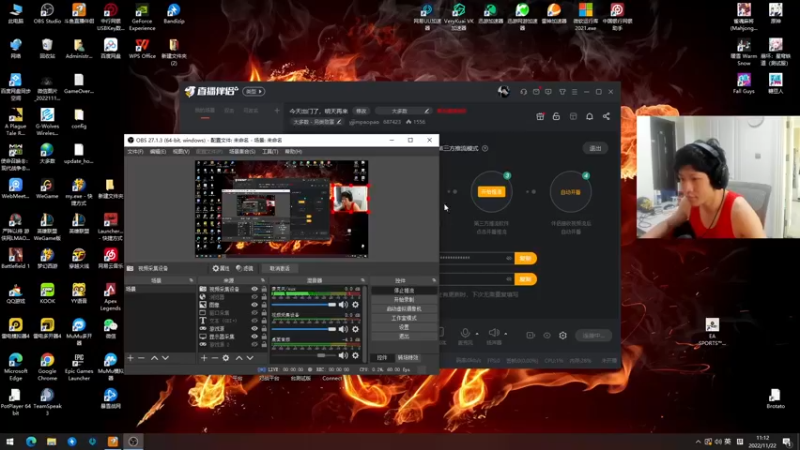Click the OBS preview canvas
Image resolution: width=800 pixels, height=450 pixels.
(282, 209)
